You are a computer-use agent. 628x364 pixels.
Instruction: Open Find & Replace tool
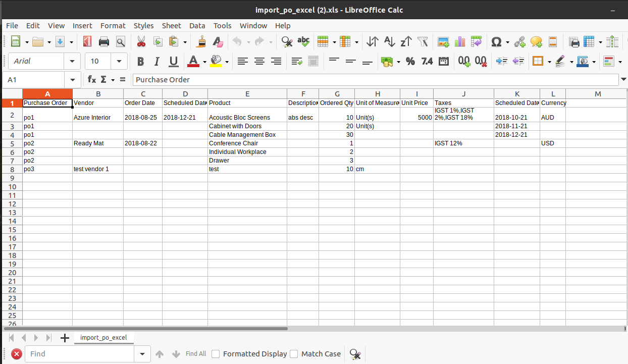tap(287, 41)
